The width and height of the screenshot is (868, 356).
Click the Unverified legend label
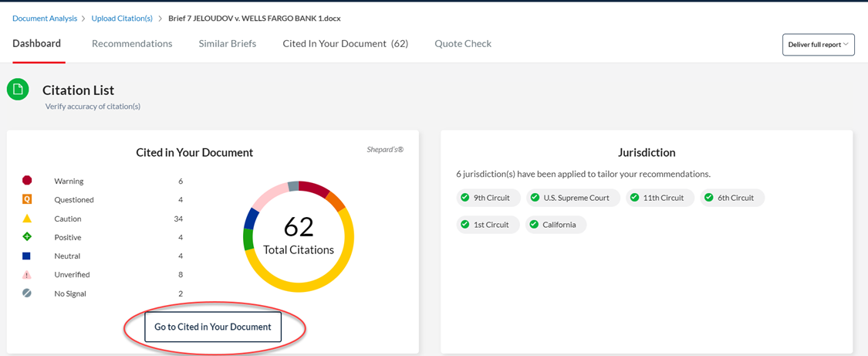(72, 275)
